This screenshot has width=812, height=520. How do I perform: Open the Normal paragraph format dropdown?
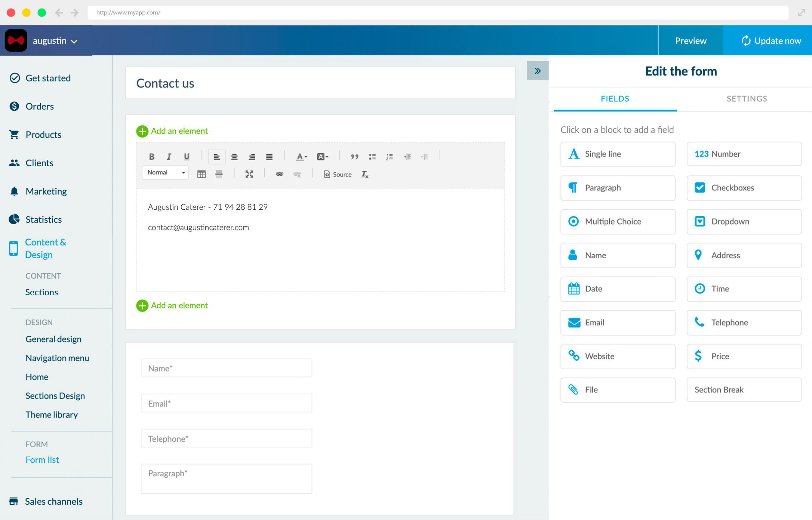pyautogui.click(x=165, y=173)
